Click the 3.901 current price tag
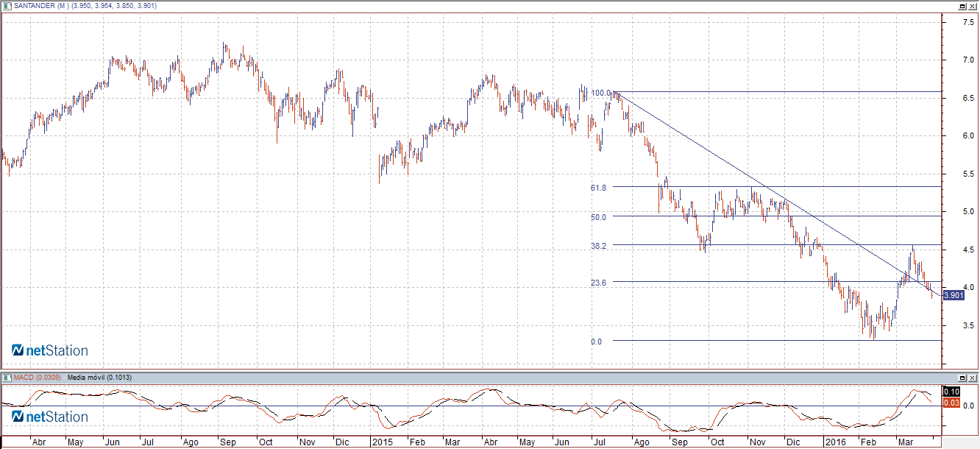980x449 pixels. tap(953, 295)
